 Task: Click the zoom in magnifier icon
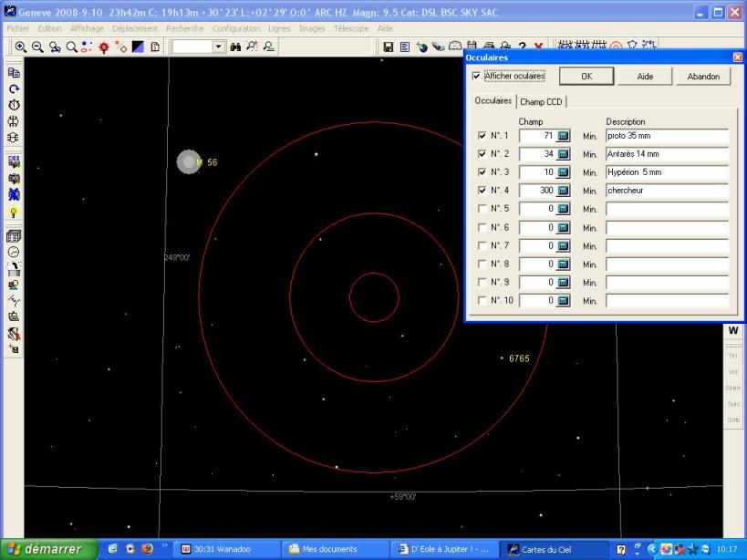tap(20, 47)
